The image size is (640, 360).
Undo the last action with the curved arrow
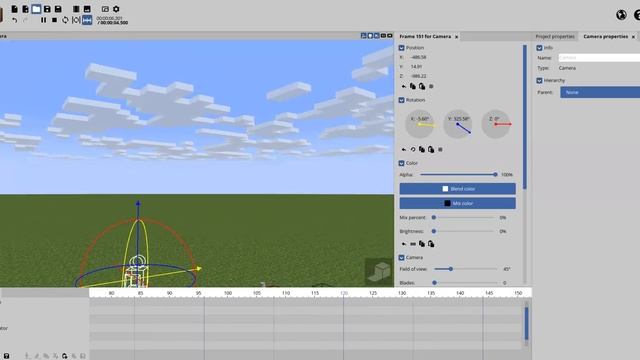tap(14, 20)
